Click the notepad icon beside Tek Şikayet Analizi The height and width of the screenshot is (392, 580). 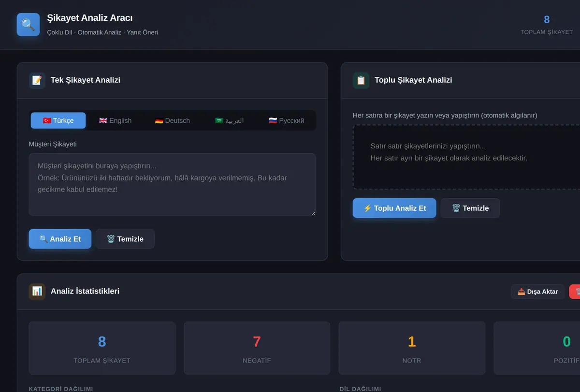tap(37, 80)
